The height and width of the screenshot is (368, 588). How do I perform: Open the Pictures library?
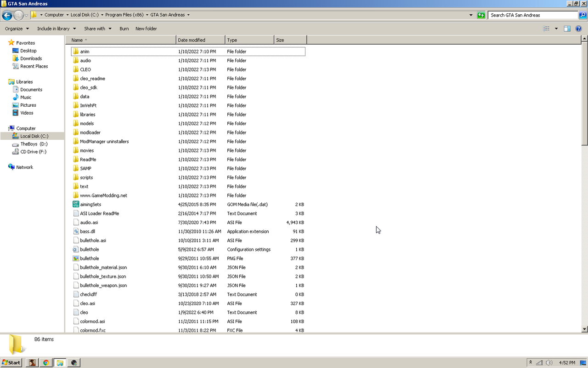[28, 105]
